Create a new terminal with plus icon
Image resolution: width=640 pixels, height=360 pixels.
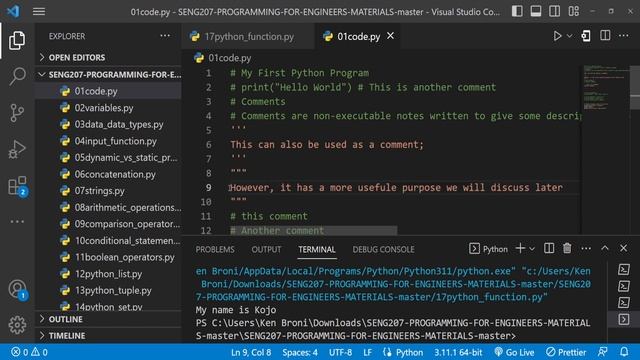(x=520, y=248)
